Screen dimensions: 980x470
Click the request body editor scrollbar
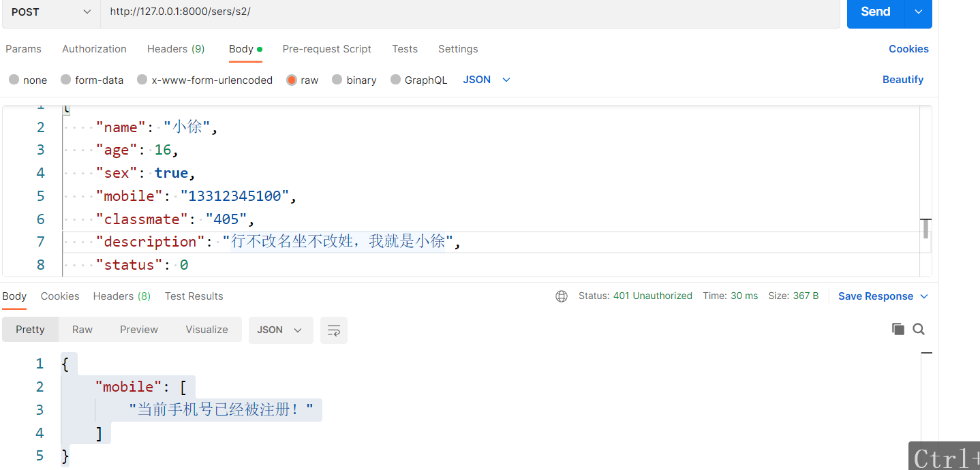[925, 229]
